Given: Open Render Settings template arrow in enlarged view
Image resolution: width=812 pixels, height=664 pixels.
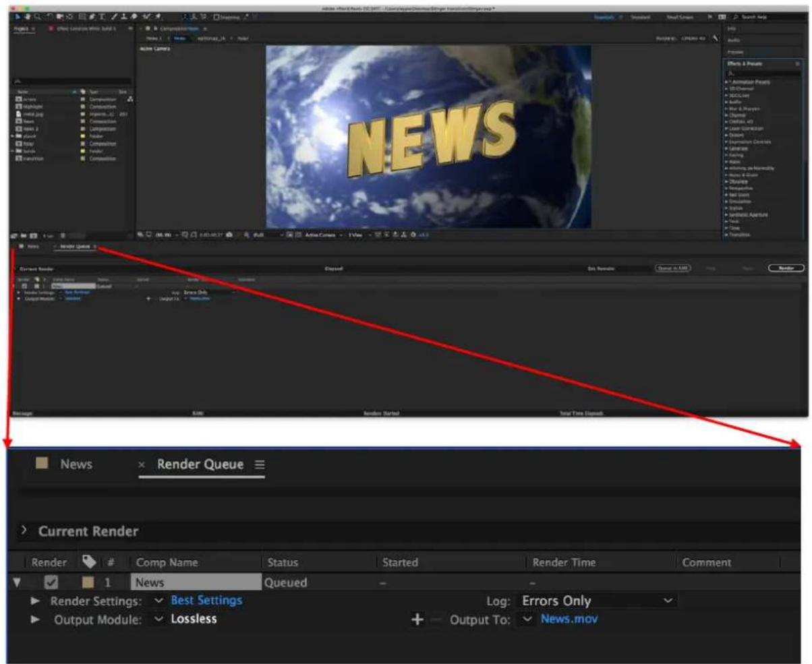Looking at the screenshot, I should tap(158, 601).
